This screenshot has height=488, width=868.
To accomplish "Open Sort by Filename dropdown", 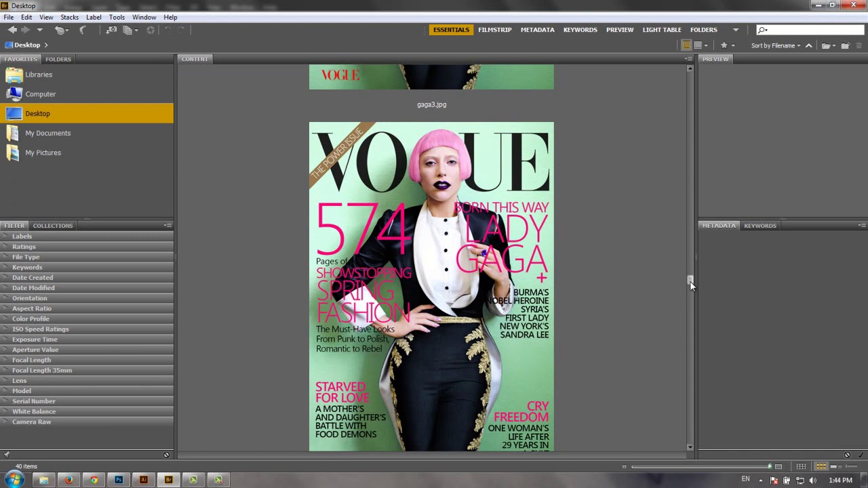I will (776, 45).
